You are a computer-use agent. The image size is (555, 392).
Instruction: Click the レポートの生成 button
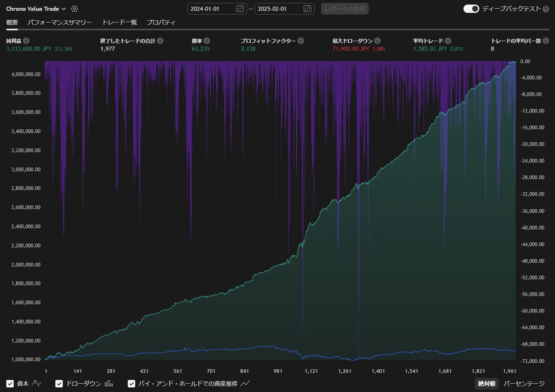(x=345, y=9)
